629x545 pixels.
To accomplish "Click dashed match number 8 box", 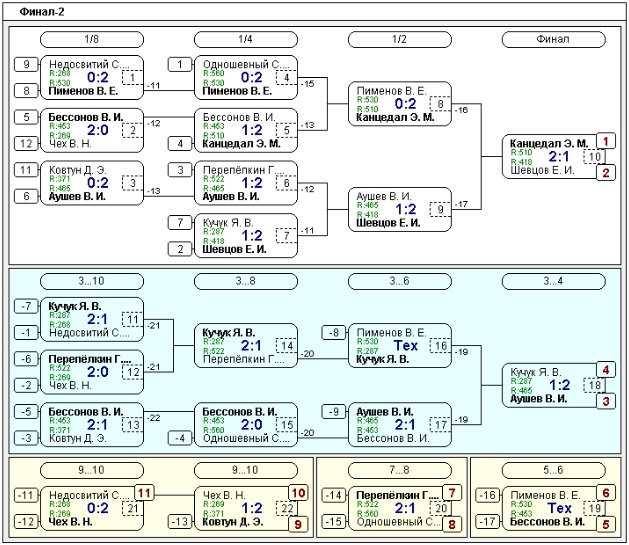I will click(440, 104).
